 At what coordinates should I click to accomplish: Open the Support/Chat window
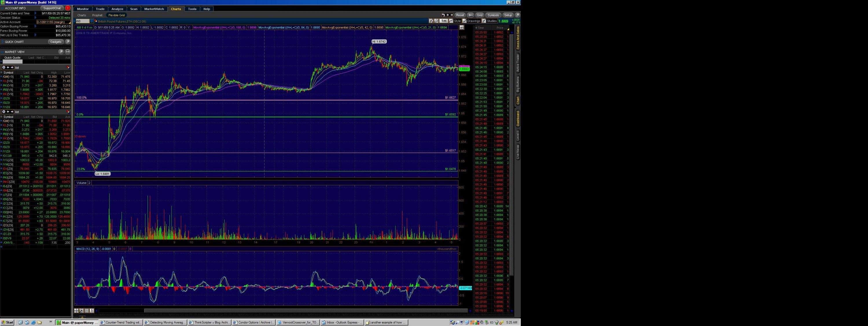[x=52, y=8]
